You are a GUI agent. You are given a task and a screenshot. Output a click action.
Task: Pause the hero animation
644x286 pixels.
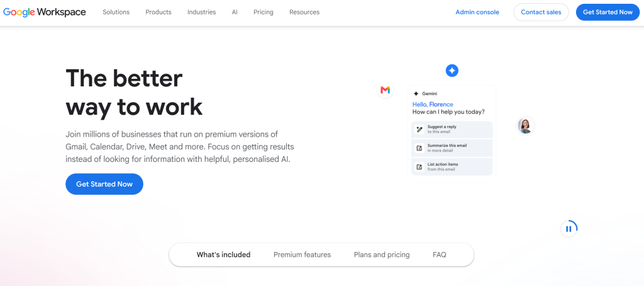click(569, 229)
